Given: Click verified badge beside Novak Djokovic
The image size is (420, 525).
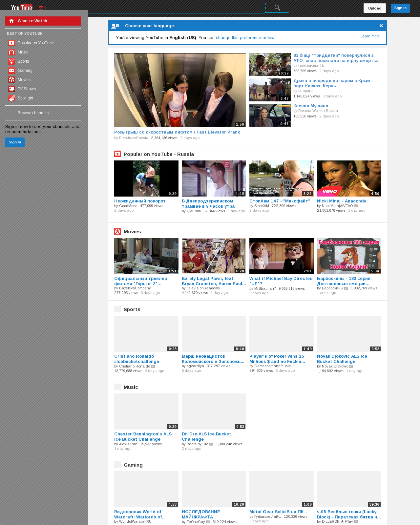Looking at the screenshot, I should (351, 367).
